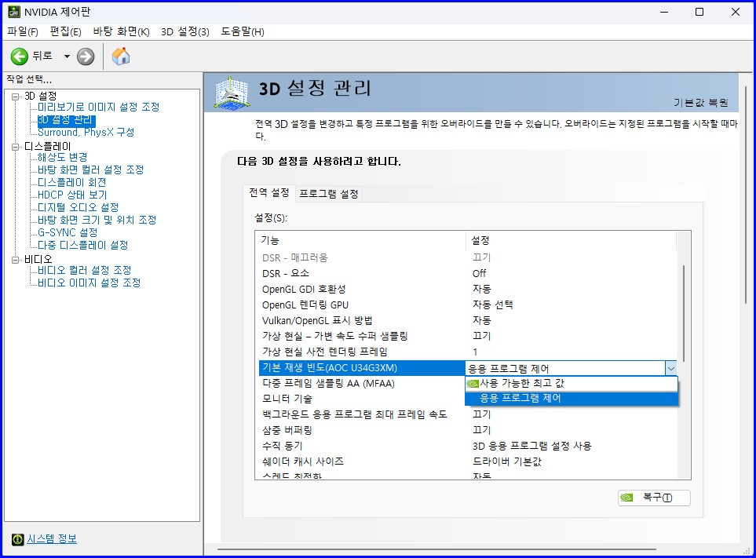Select the OpenGL 렌더링 GPU row

pyautogui.click(x=468, y=305)
